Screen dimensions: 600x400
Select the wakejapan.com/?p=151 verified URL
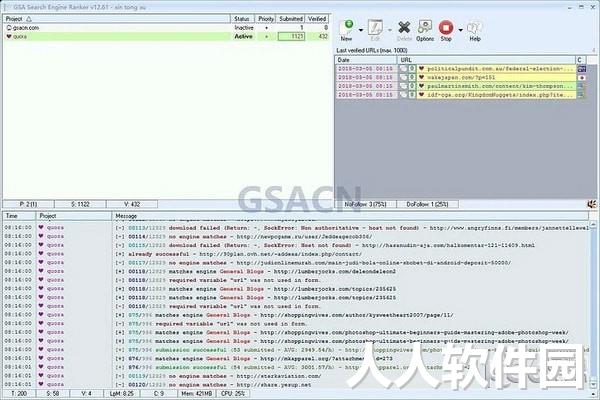coord(461,77)
